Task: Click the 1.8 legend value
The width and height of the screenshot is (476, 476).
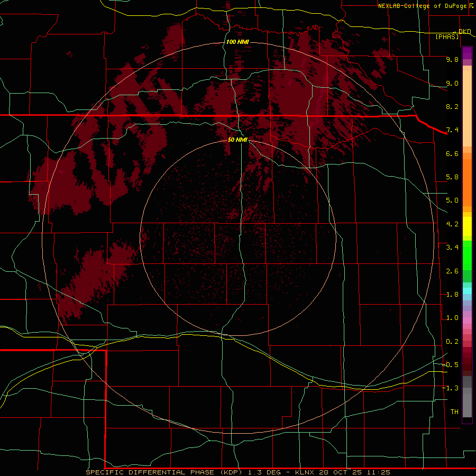Action: [452, 295]
